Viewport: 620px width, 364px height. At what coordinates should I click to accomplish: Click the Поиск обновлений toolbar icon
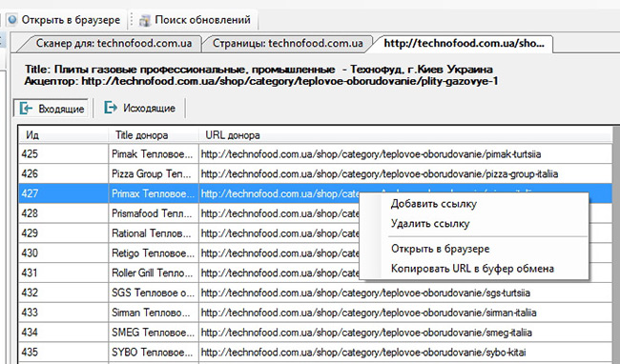coord(145,20)
